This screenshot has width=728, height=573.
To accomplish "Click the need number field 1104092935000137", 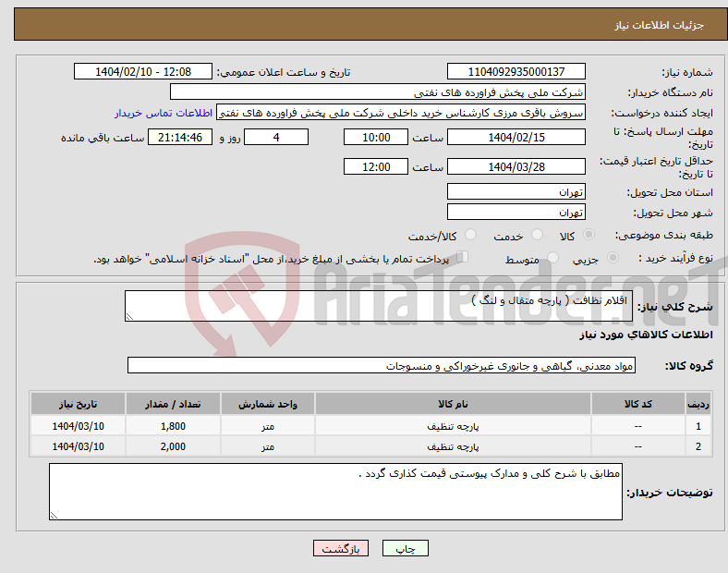I will point(516,71).
